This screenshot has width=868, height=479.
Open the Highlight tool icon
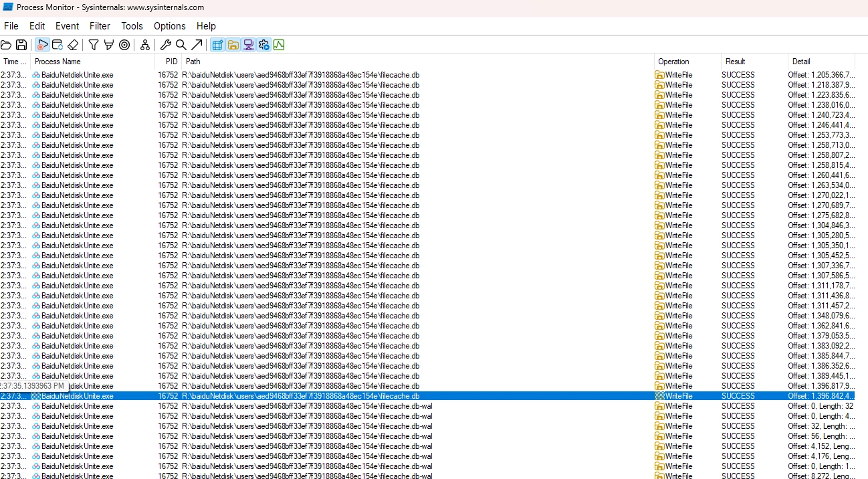coord(109,45)
